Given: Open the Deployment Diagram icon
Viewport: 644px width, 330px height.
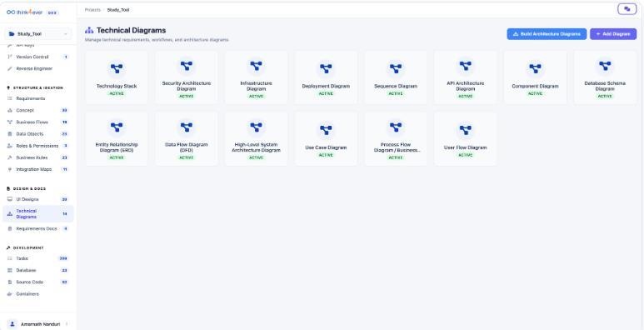Looking at the screenshot, I should pos(326,68).
